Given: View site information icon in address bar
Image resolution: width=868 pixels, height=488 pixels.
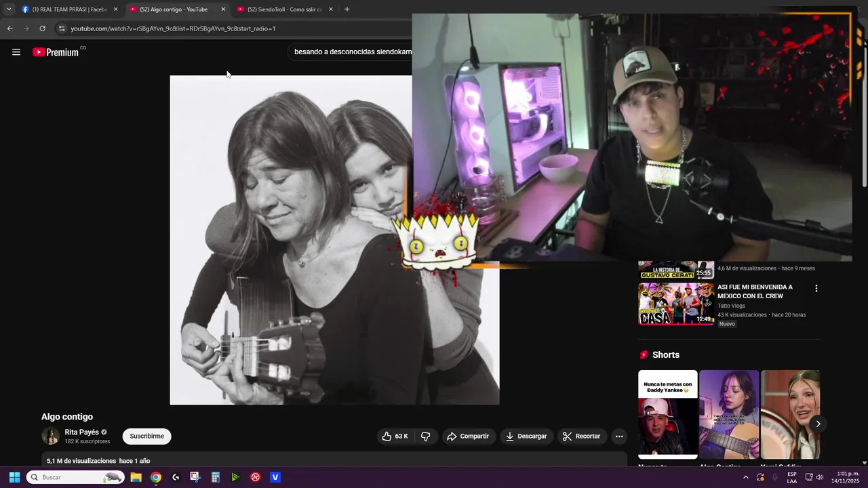Looking at the screenshot, I should [62, 28].
